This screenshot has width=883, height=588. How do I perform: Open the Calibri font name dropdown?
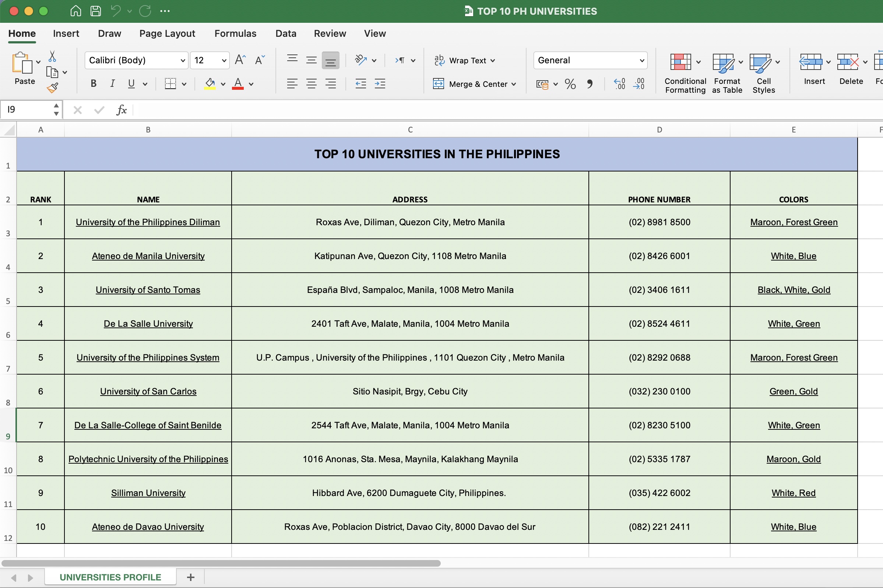pos(183,60)
